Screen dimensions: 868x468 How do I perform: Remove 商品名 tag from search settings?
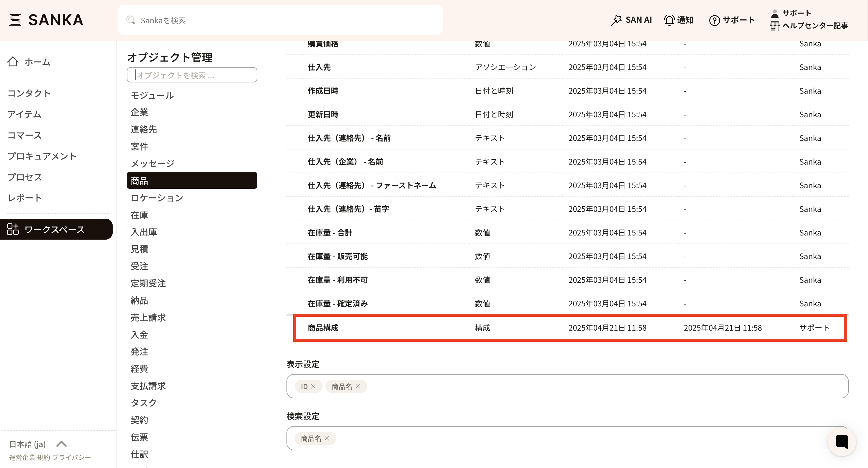tap(327, 438)
